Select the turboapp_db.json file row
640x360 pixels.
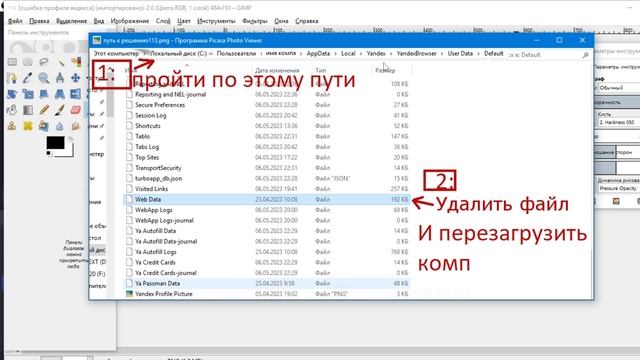[x=267, y=178]
